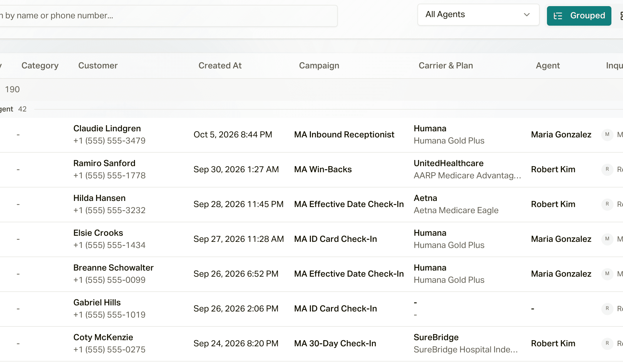
Task: Select the Grouped view button
Action: tap(579, 16)
